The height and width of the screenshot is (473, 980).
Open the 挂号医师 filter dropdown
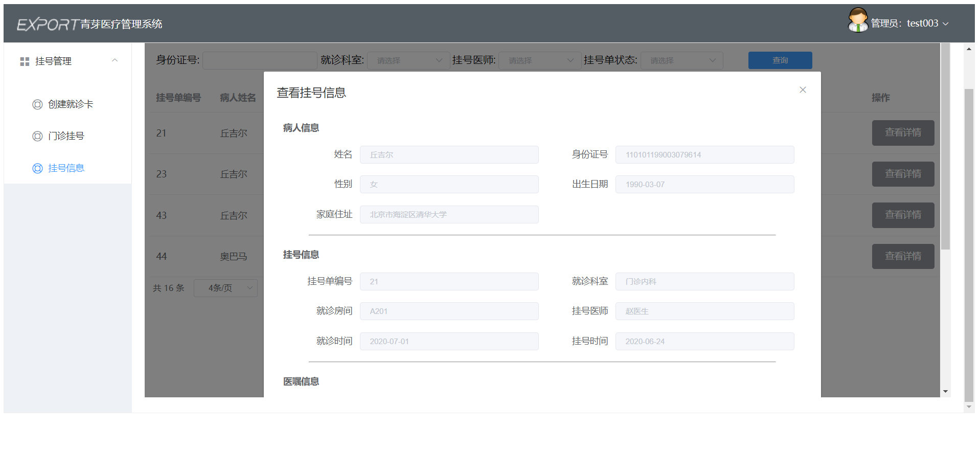tap(540, 60)
